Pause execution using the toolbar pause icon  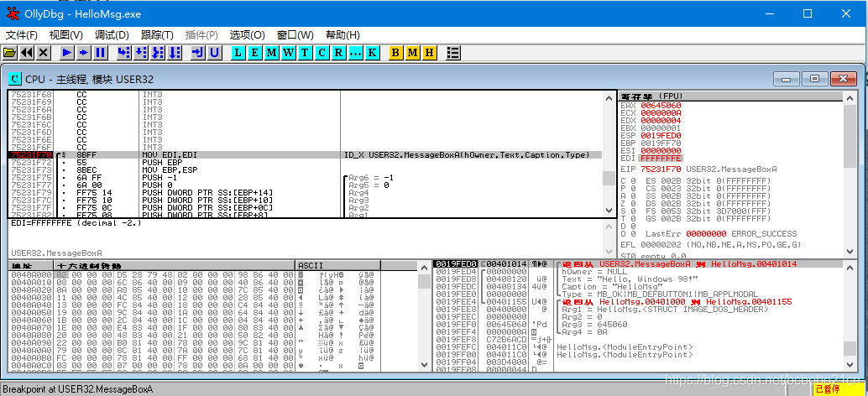tap(100, 53)
